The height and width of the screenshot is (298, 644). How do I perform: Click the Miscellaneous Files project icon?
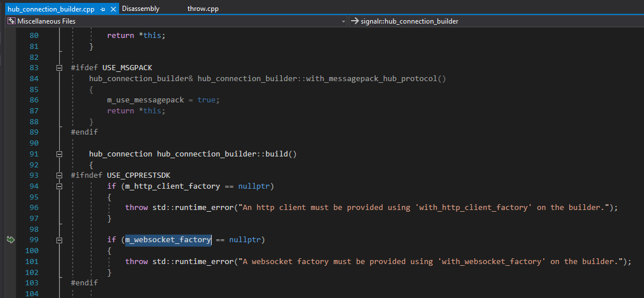(x=11, y=21)
